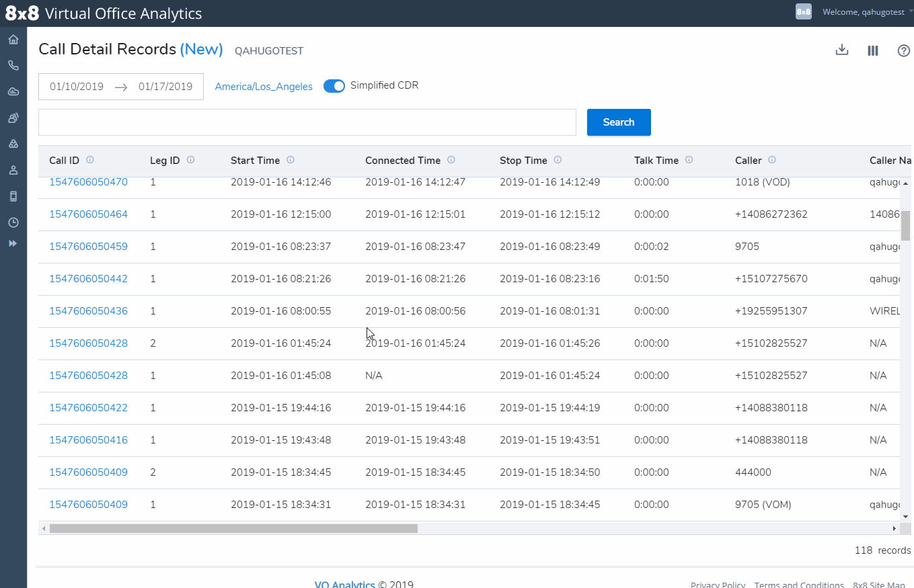Click the horizontal scrollbar thumb of the table
The image size is (914, 588).
(x=233, y=528)
